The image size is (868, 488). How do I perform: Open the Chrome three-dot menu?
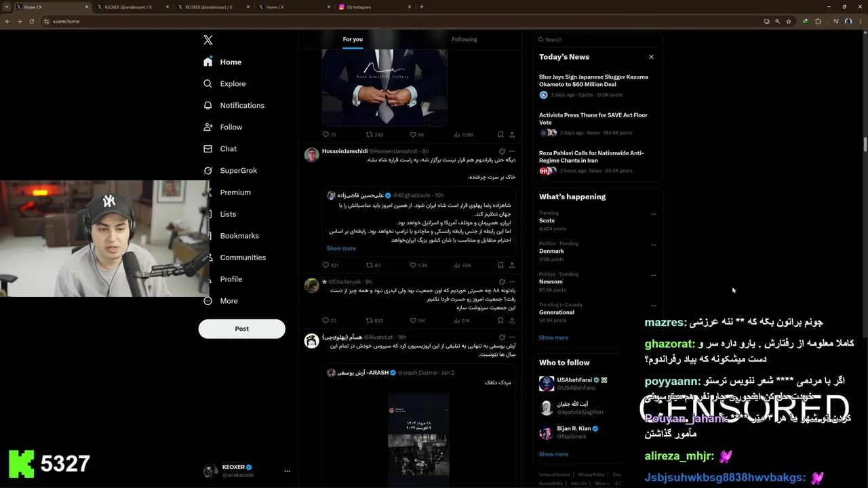point(859,21)
